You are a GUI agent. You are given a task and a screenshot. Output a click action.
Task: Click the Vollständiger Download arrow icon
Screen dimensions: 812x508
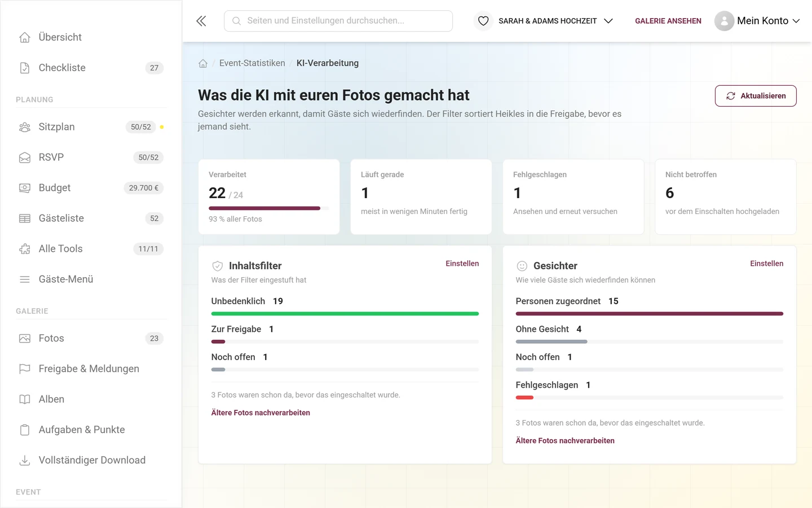coord(25,461)
